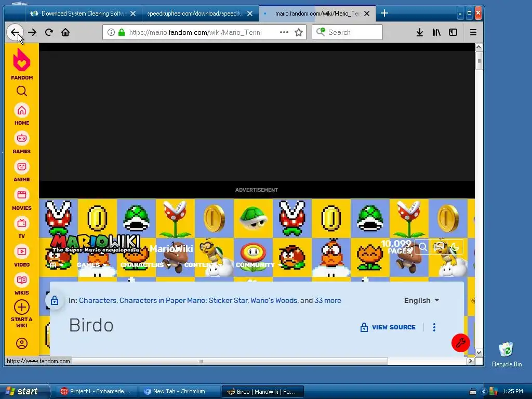Click the Birdo MarioWiki taskbar item
Viewport: 532px width, 399px height.
tap(262, 392)
